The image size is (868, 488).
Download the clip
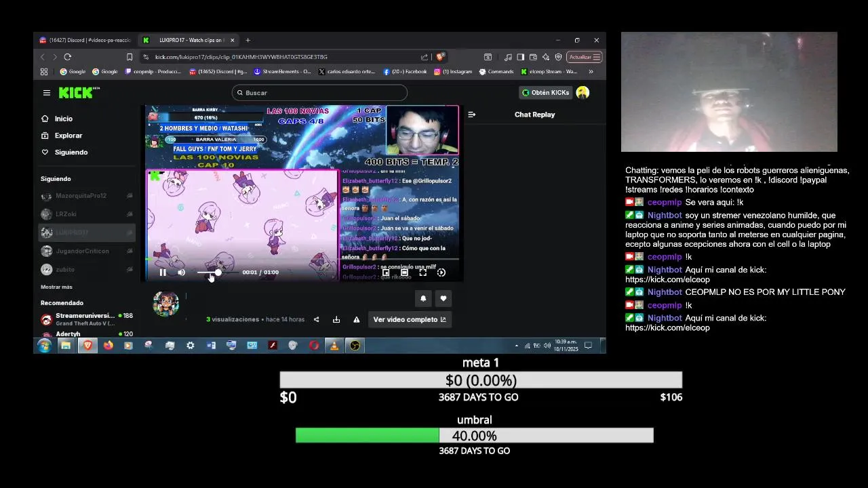point(336,320)
